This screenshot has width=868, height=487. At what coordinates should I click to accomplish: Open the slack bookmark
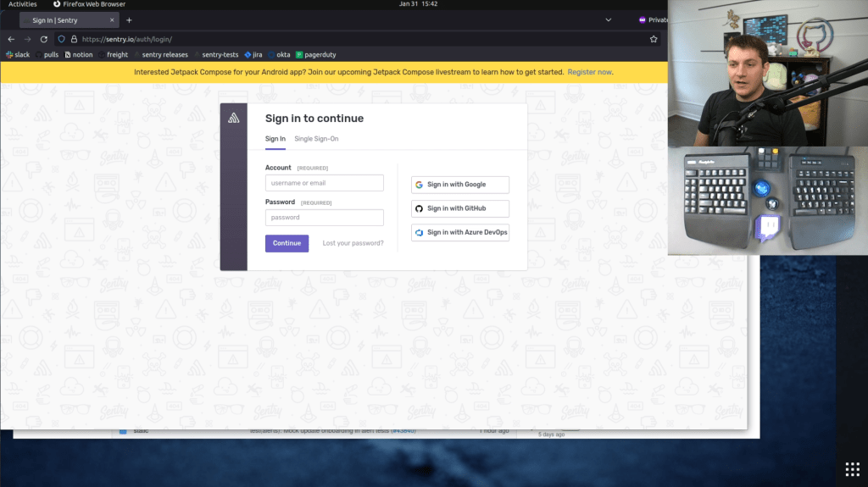pos(18,55)
